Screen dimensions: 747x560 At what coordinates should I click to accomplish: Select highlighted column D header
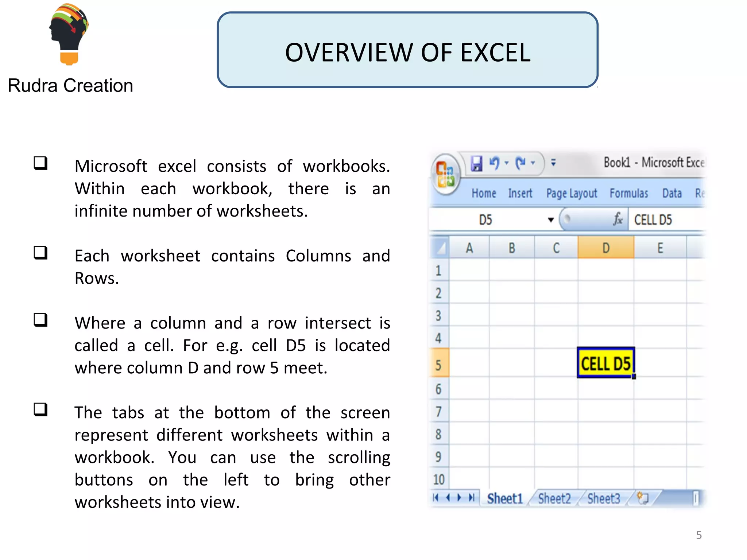[606, 248]
